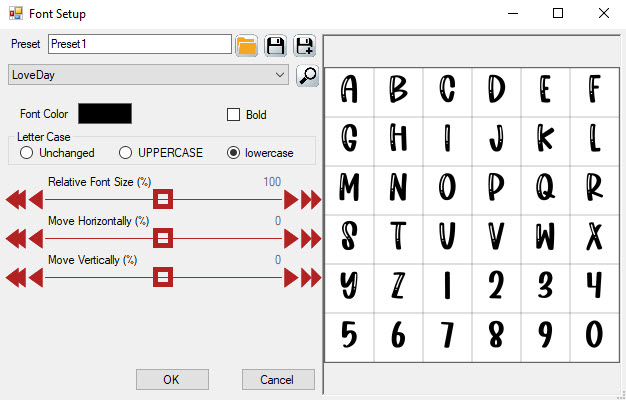This screenshot has height=400, width=626.
Task: Fast decrease Move Vertically double left arrow
Action: (16, 278)
